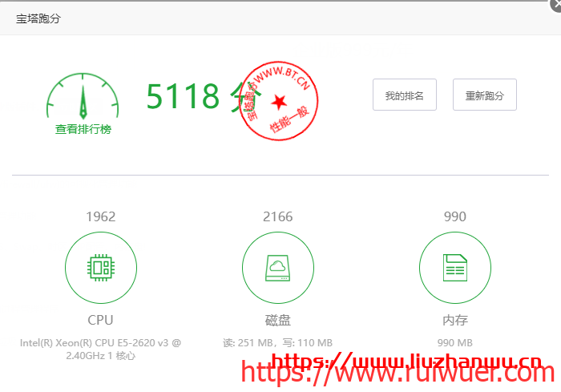561x392 pixels.
Task: Click the 宝塔跑分 window title
Action: [x=38, y=18]
